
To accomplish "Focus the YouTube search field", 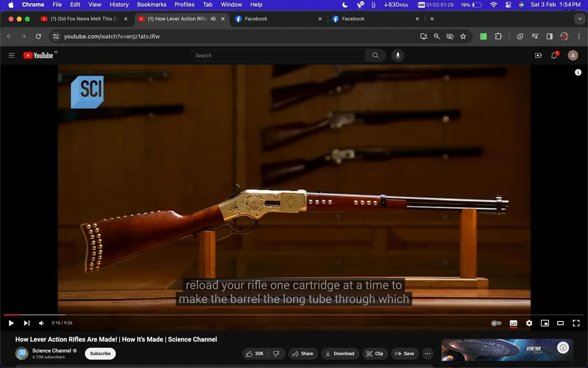I will pyautogui.click(x=278, y=55).
